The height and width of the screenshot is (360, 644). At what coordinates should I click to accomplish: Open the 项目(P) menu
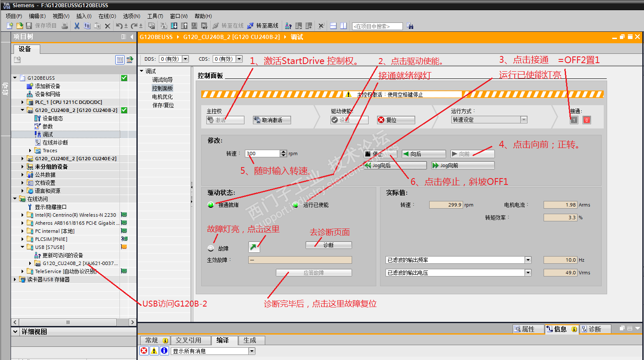click(14, 16)
